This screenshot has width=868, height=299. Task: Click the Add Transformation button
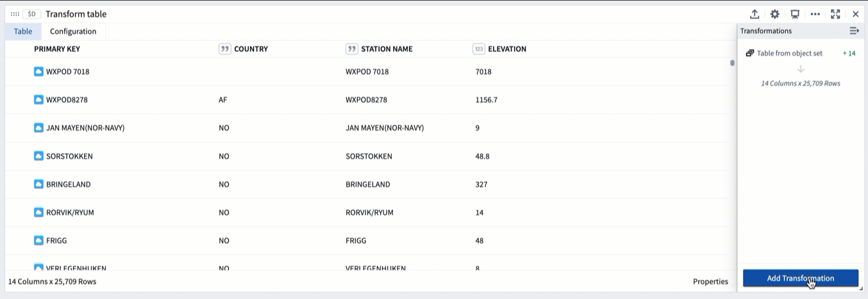[800, 278]
